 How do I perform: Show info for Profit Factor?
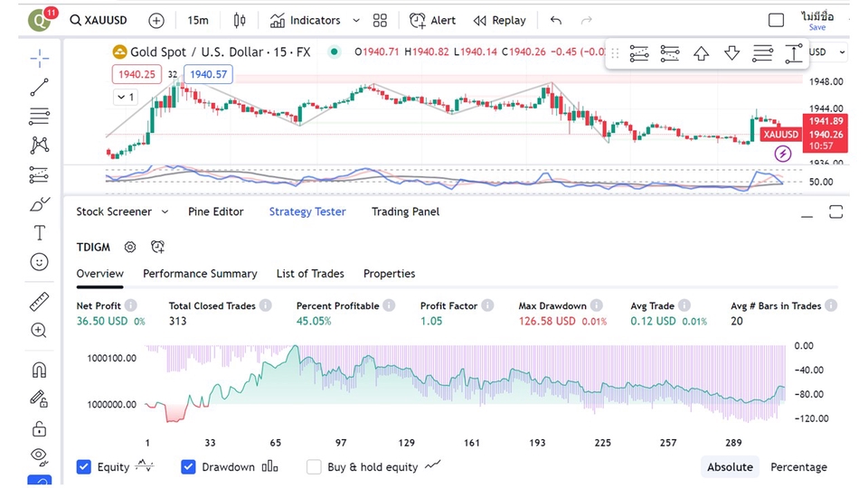pos(487,305)
